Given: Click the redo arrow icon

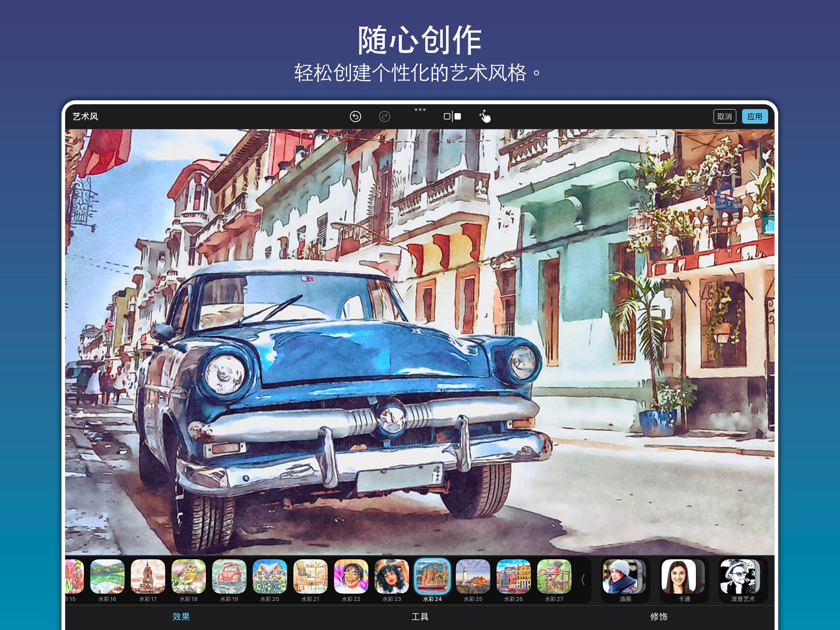Looking at the screenshot, I should [x=384, y=116].
